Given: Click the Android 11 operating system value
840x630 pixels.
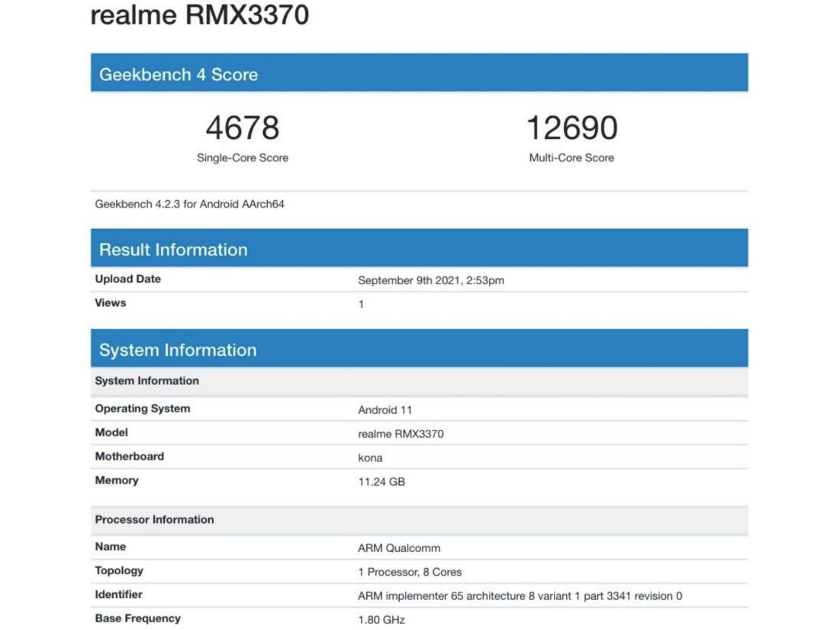Looking at the screenshot, I should 385,409.
